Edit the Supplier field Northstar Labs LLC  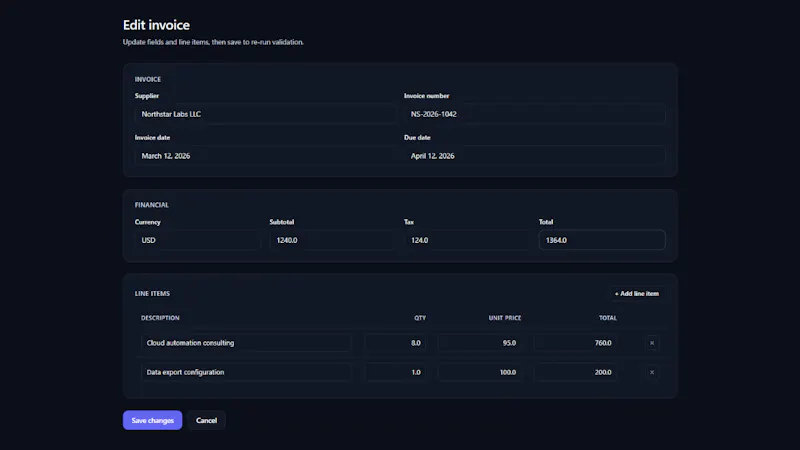[x=265, y=114]
